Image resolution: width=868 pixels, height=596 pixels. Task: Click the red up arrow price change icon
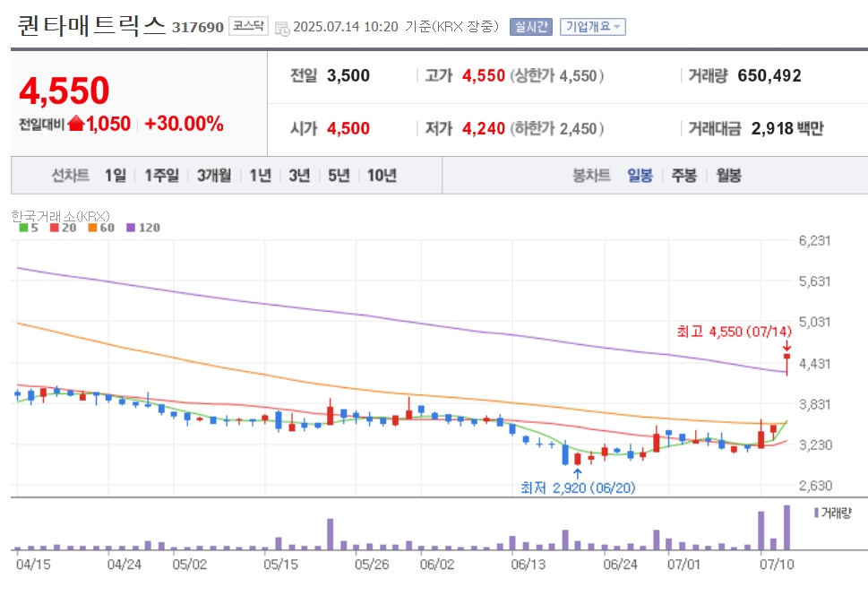(76, 124)
